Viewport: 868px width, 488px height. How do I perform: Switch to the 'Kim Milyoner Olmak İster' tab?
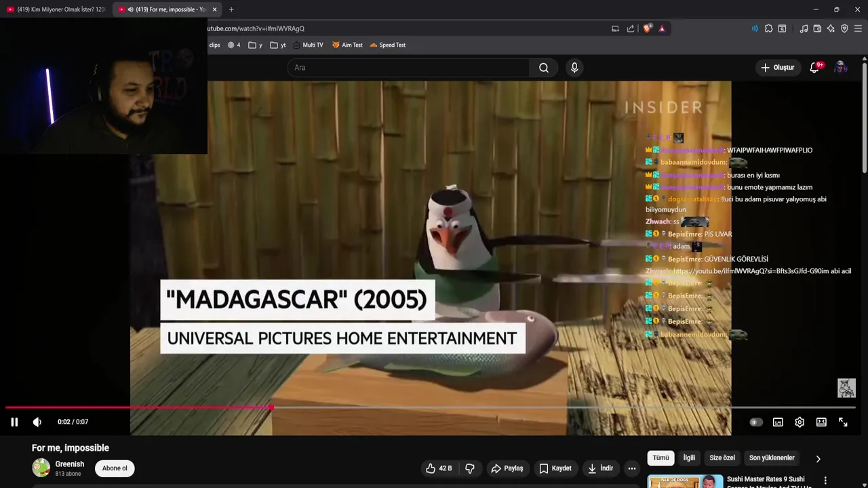tap(56, 9)
